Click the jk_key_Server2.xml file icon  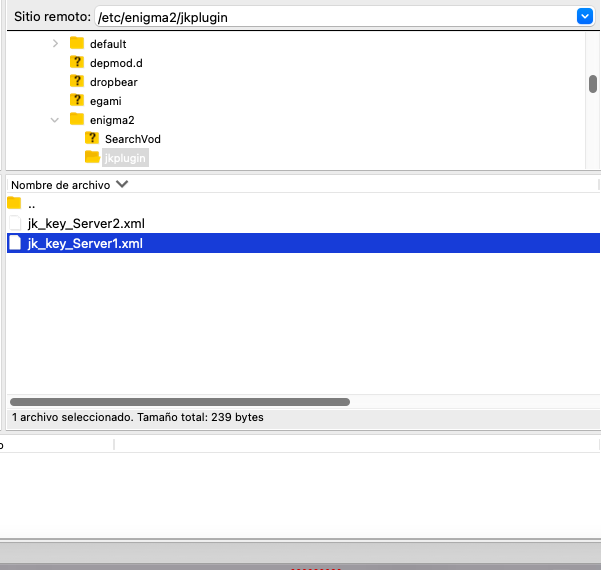click(14, 224)
